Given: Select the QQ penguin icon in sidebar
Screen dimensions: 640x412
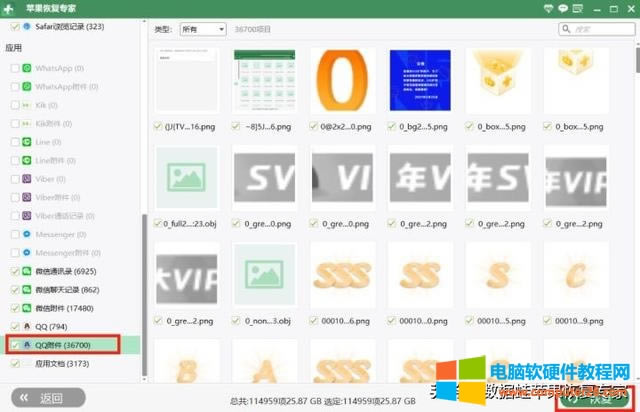Looking at the screenshot, I should [28, 326].
